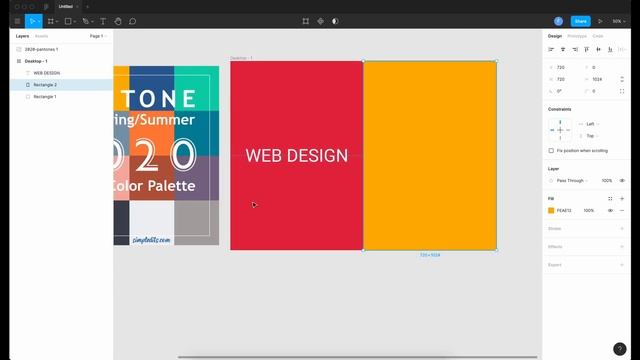Click the rotation field showing 0°

point(559,91)
